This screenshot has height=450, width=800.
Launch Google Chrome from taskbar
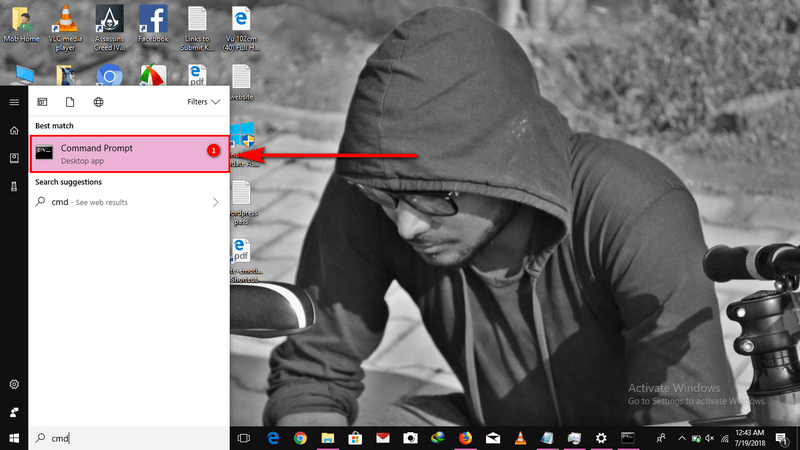(301, 438)
